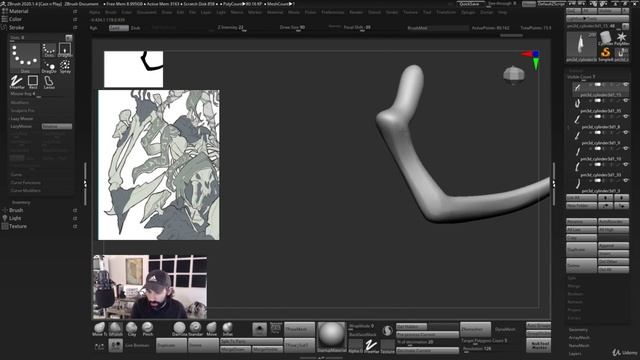Click the camera view head gizmo
The width and height of the screenshot is (640, 360).
pos(513,75)
